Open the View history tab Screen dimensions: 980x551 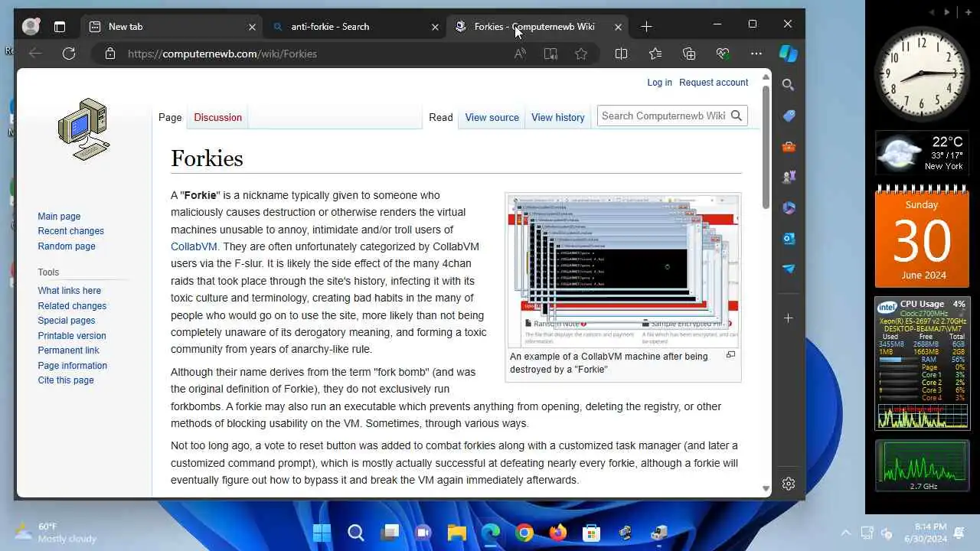click(x=557, y=117)
